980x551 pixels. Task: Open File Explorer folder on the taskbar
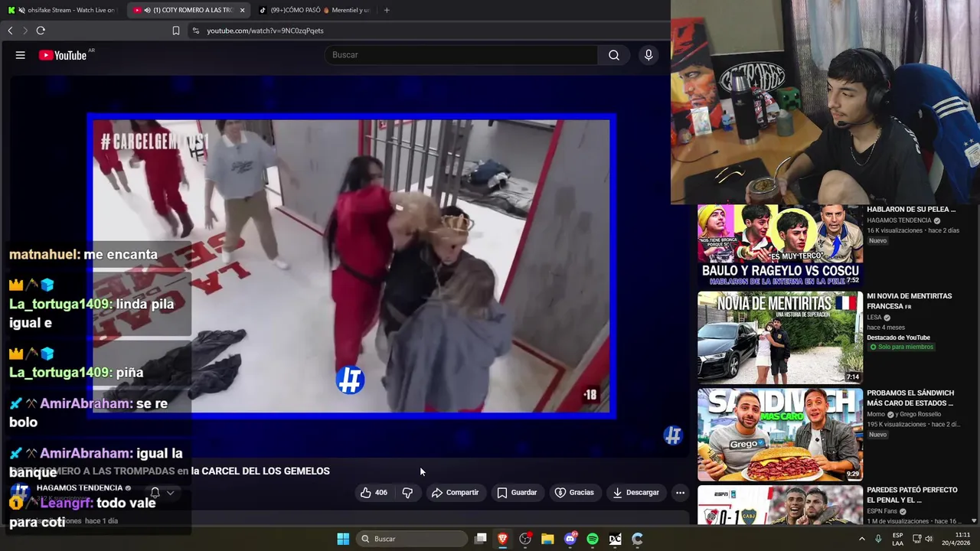pos(547,539)
